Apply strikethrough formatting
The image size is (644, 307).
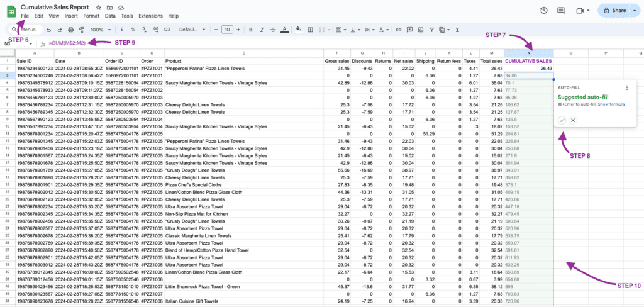pyautogui.click(x=273, y=30)
